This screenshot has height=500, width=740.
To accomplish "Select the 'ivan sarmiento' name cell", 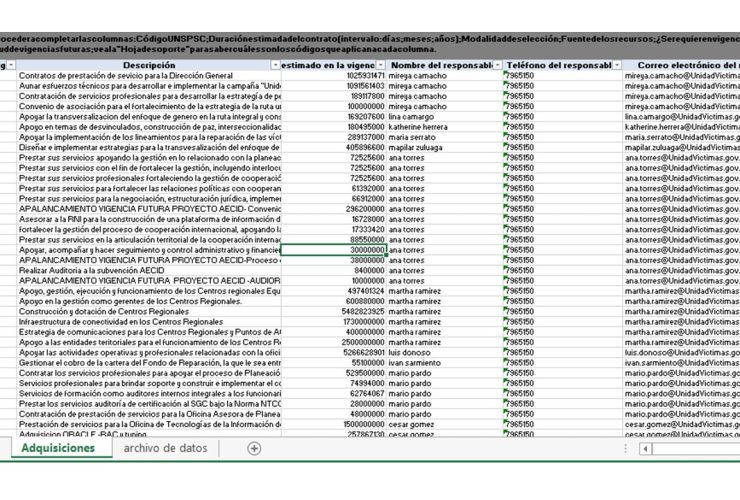I will tap(445, 363).
